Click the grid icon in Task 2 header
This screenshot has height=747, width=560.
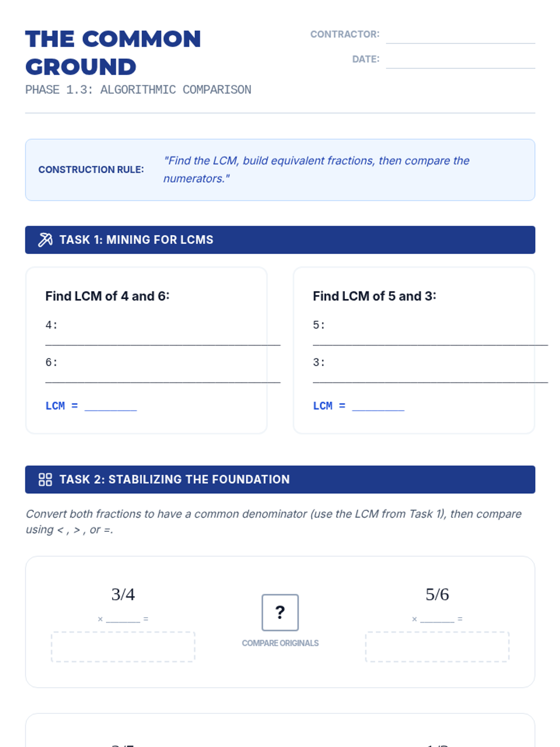45,479
